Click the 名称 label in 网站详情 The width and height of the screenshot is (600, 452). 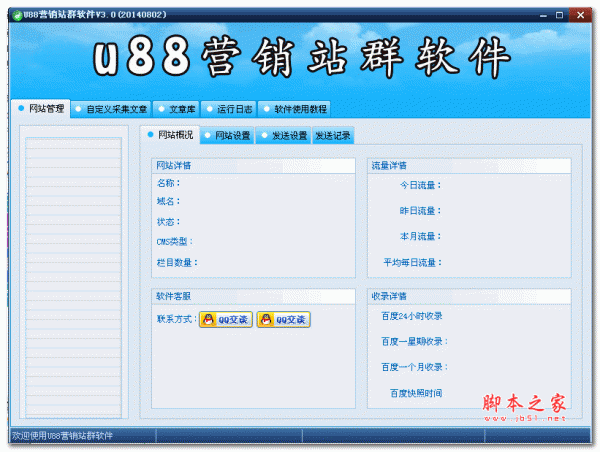(x=168, y=183)
